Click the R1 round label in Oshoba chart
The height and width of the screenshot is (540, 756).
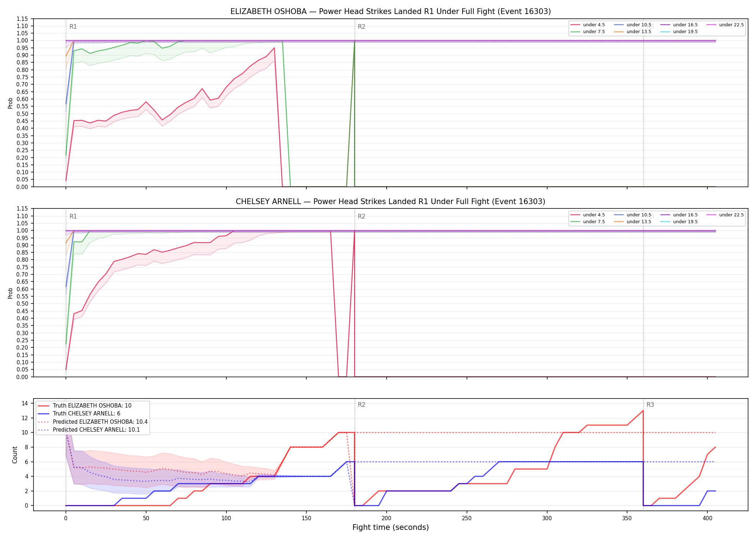pos(73,27)
